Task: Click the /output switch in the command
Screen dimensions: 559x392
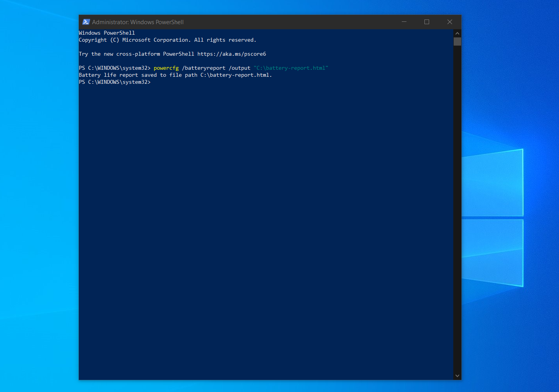Action: click(x=240, y=68)
